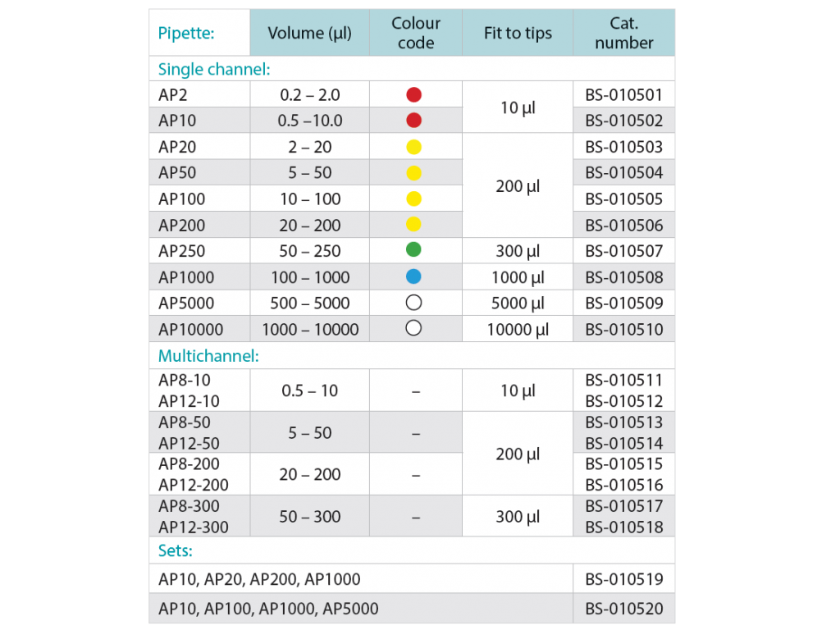
Task: Select the Sets section heading
Action: coord(175,550)
